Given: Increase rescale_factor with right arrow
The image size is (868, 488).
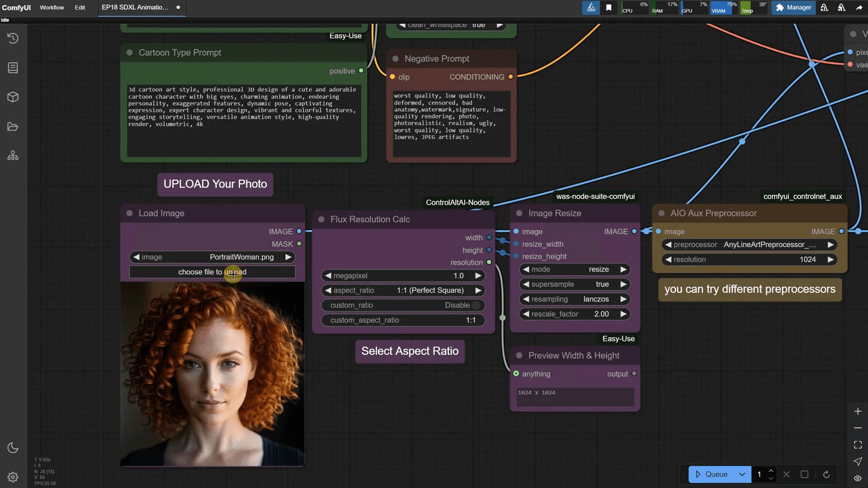Looking at the screenshot, I should tap(623, 314).
